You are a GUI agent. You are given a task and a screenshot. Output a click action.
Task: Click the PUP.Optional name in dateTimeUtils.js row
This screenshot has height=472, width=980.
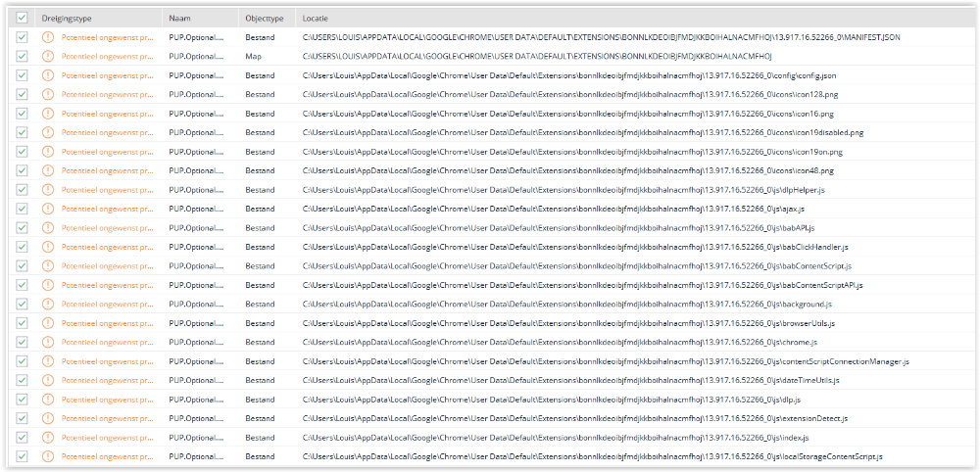coord(196,380)
